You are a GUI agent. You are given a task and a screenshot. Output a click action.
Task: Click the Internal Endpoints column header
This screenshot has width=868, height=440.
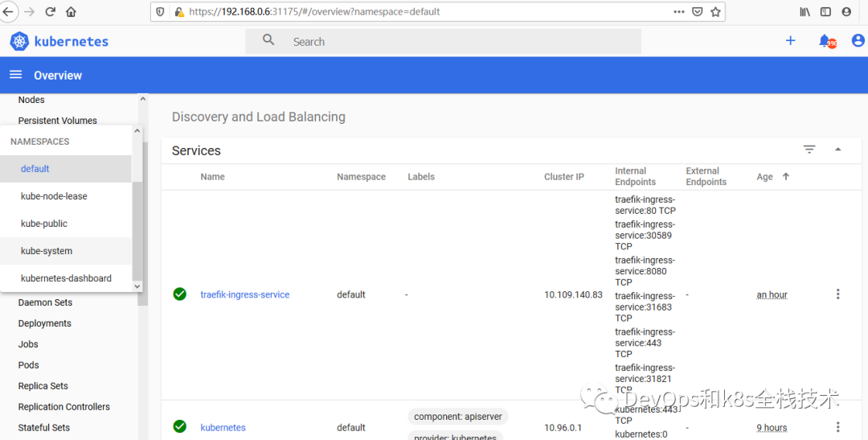click(x=636, y=176)
